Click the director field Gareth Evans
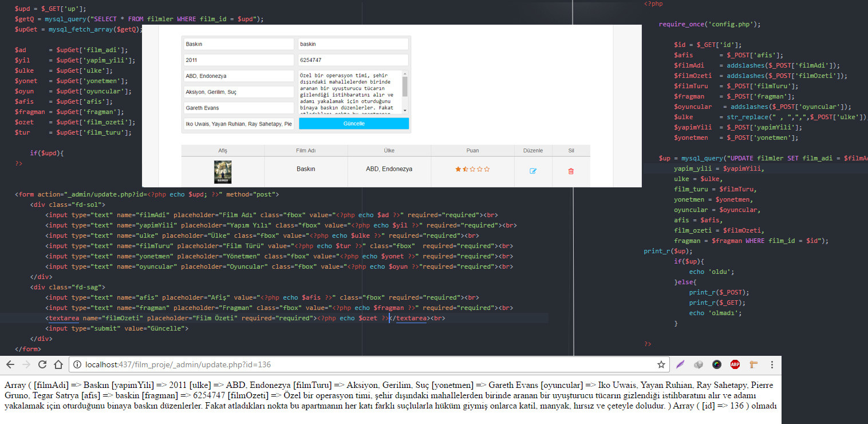Screen dimensions: 868x424 click(x=239, y=108)
